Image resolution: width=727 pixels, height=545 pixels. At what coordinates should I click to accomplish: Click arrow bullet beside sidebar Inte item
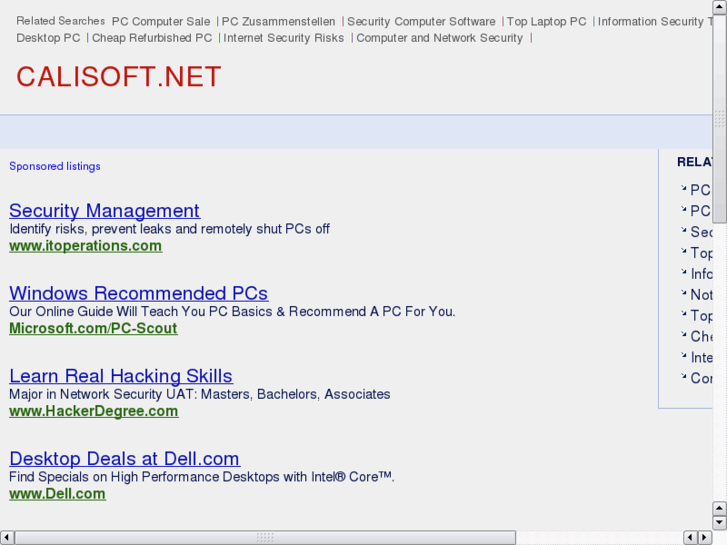click(x=683, y=355)
